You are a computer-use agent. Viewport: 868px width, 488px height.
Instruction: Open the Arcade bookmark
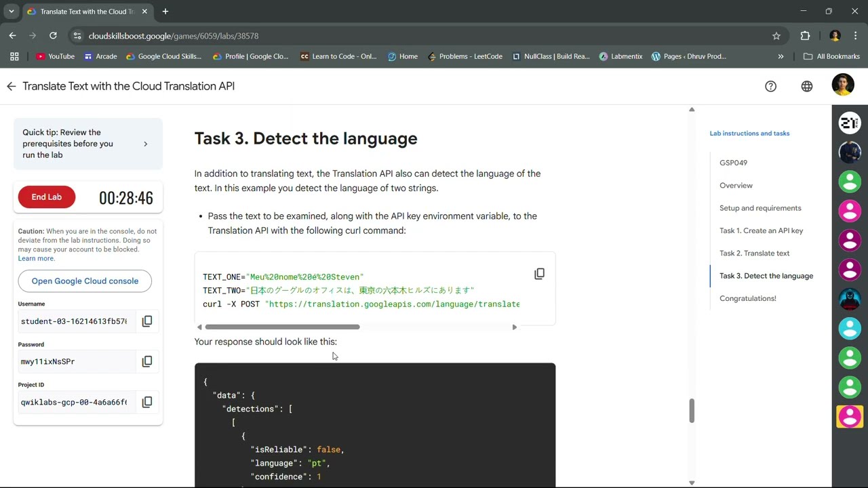click(x=100, y=56)
